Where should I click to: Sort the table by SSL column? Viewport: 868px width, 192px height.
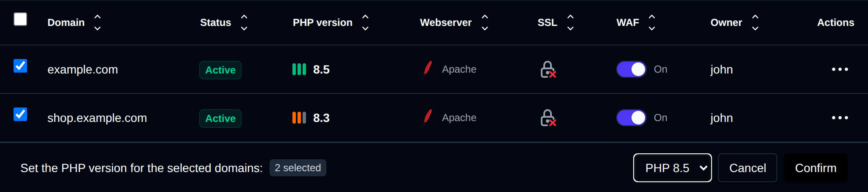570,23
